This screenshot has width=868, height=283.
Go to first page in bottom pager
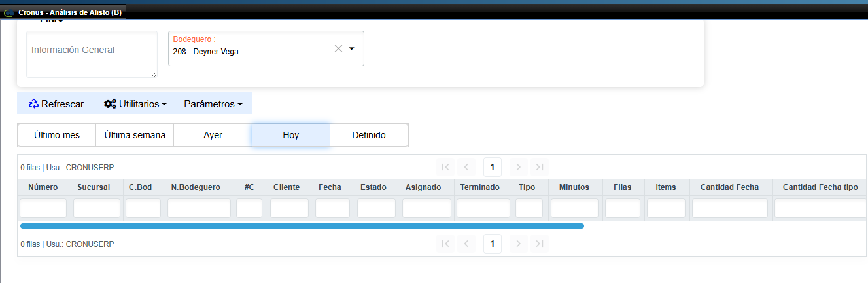coord(445,244)
